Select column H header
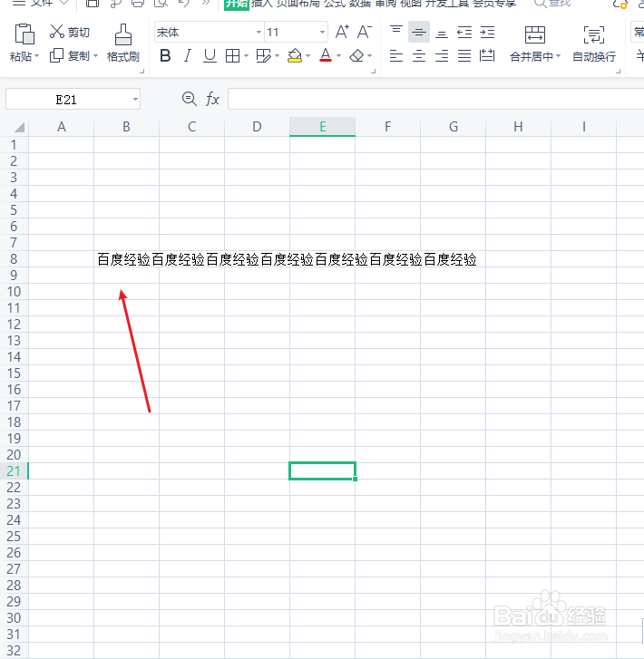The height and width of the screenshot is (659, 644). (518, 127)
